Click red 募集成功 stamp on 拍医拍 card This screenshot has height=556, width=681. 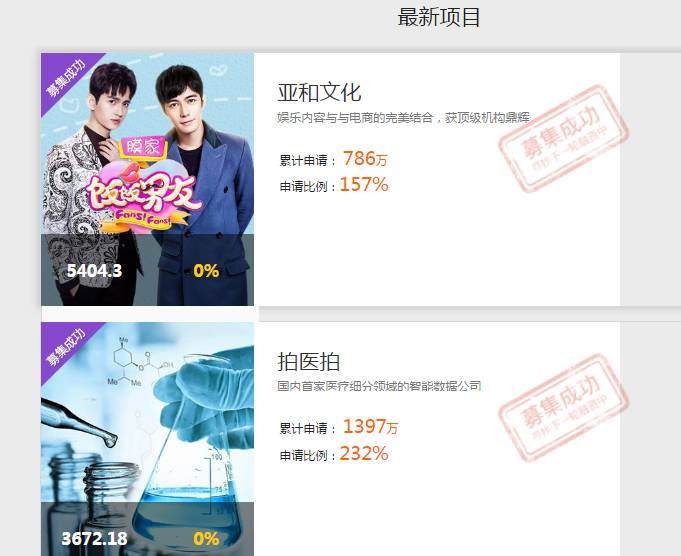[x=564, y=408]
